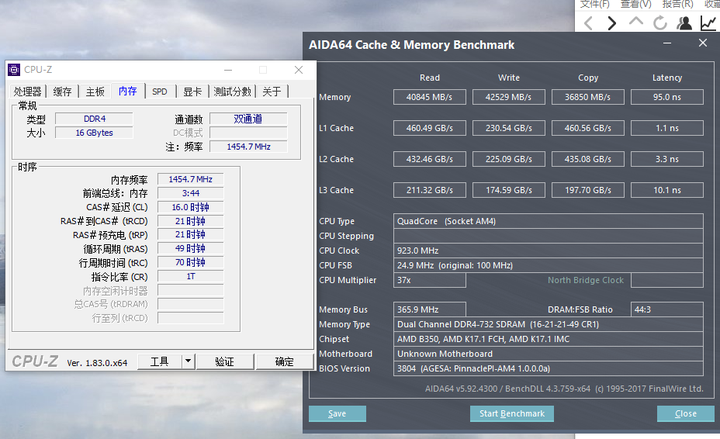Click Memory Copy value 36850 MB/s

588,97
